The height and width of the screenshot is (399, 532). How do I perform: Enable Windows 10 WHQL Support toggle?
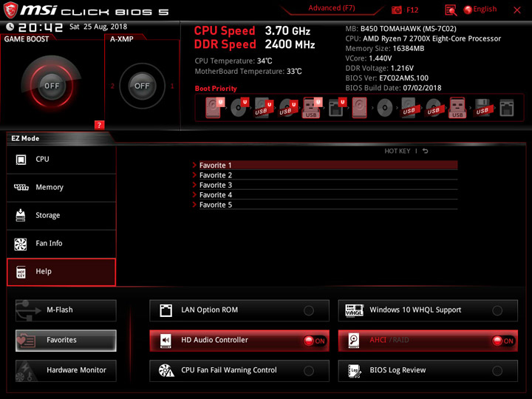497,310
